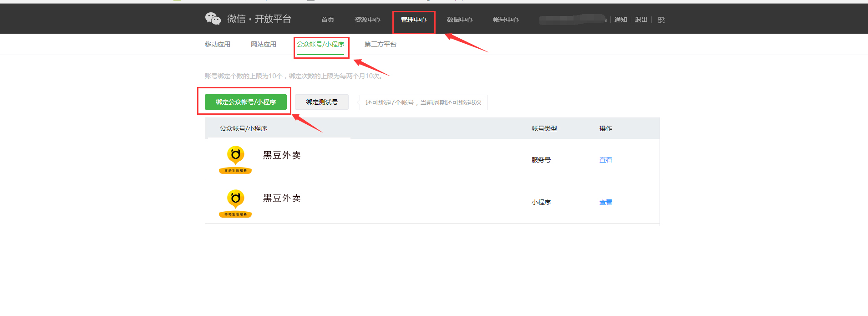Click 还可绑定7个帐号 remaining quota notice
This screenshot has height=316, width=868.
423,102
